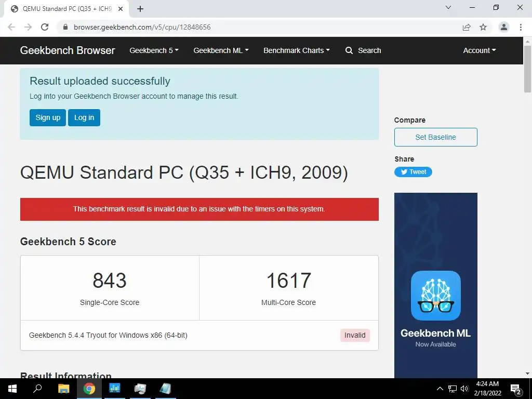The width and height of the screenshot is (532, 399).
Task: Expand the Account dropdown
Action: tap(480, 50)
